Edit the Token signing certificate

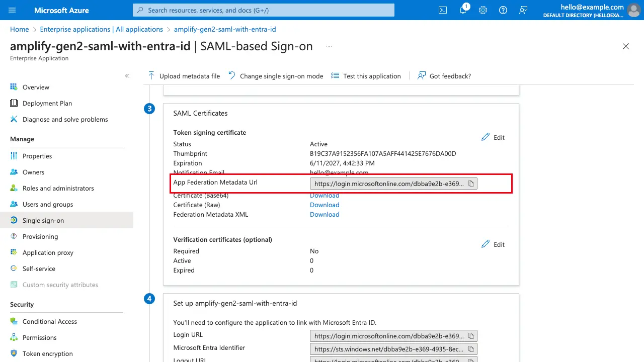493,137
